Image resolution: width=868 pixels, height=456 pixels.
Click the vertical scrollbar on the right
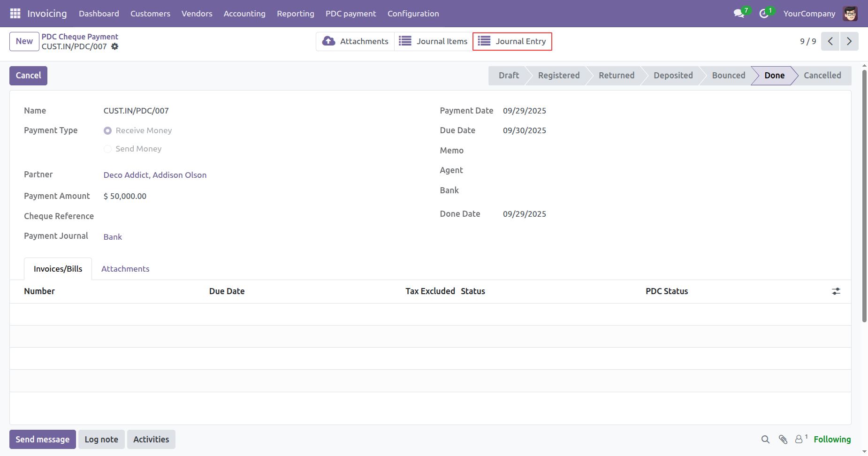tap(864, 197)
